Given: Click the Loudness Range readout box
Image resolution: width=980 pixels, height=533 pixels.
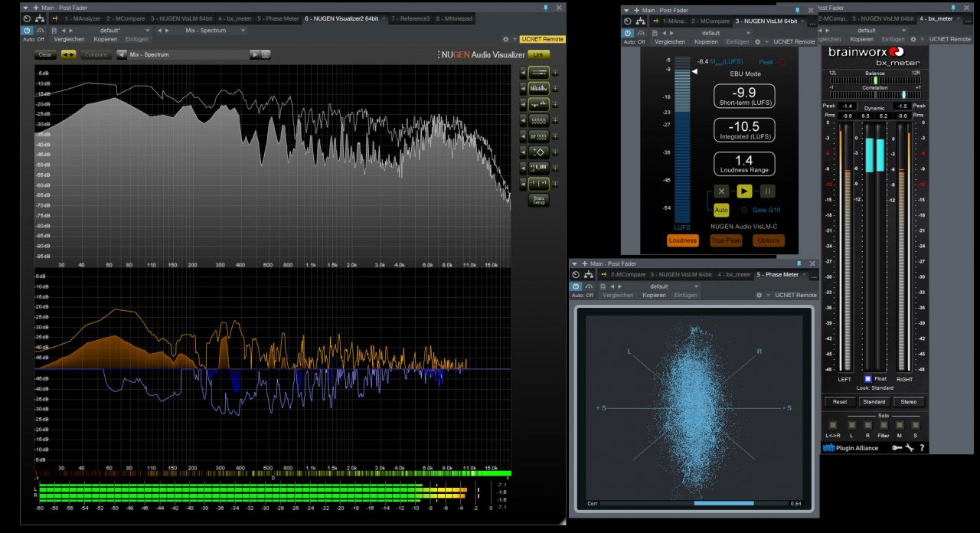Looking at the screenshot, I should pyautogui.click(x=743, y=164).
